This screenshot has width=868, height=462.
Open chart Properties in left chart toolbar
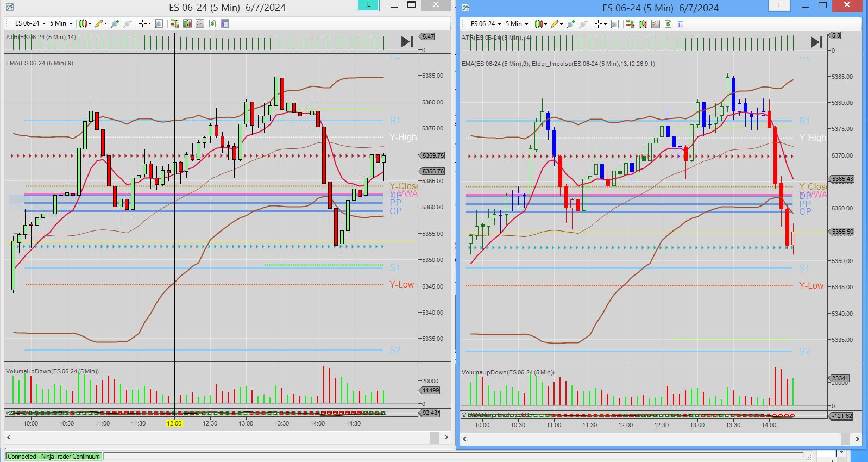pyautogui.click(x=225, y=23)
